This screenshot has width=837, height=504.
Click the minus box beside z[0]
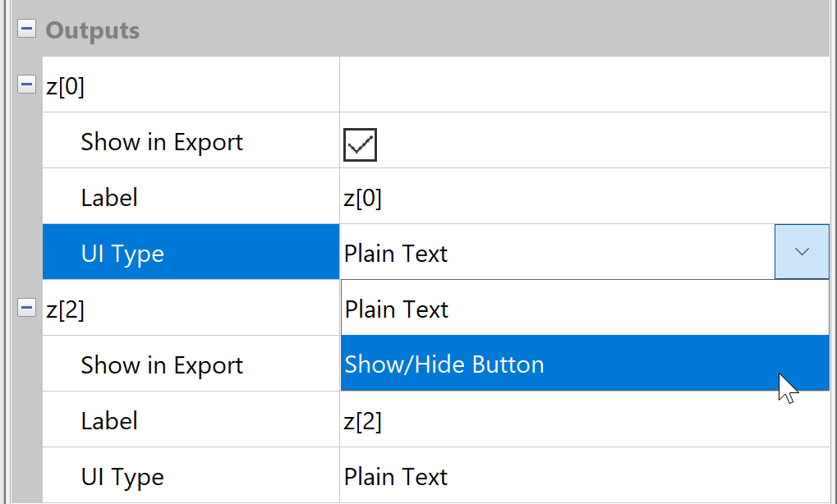[26, 85]
